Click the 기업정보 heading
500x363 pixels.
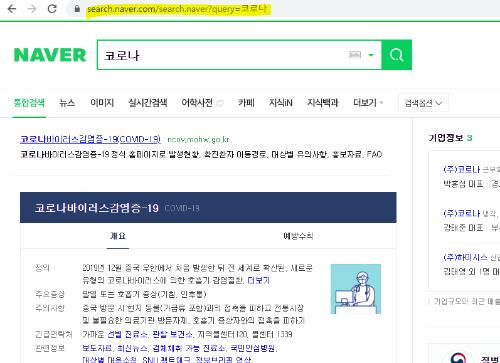(x=446, y=138)
